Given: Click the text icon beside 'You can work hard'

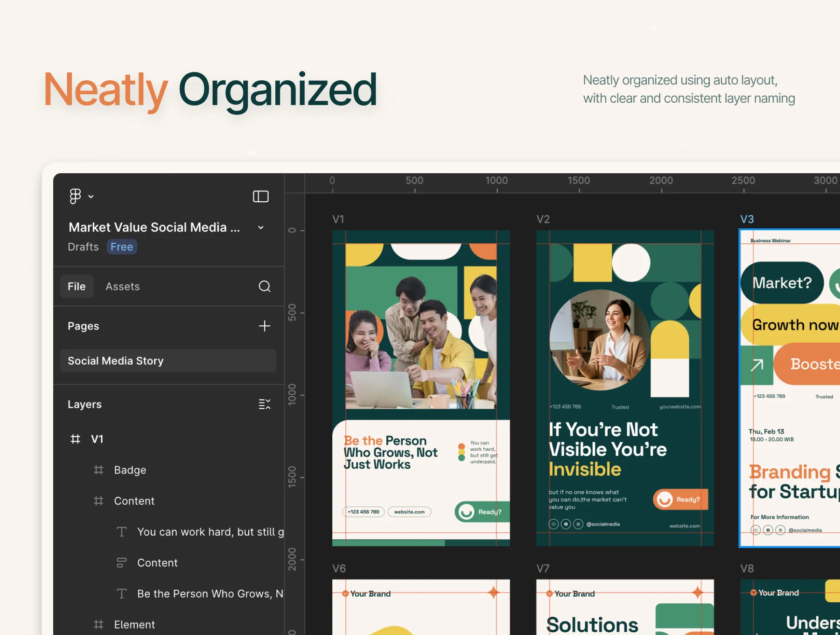Looking at the screenshot, I should click(121, 532).
